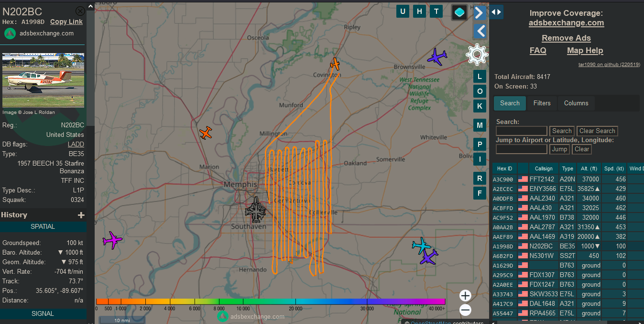The height and width of the screenshot is (324, 644).
Task: Select the N5301W aircraft row
Action: coord(568,256)
